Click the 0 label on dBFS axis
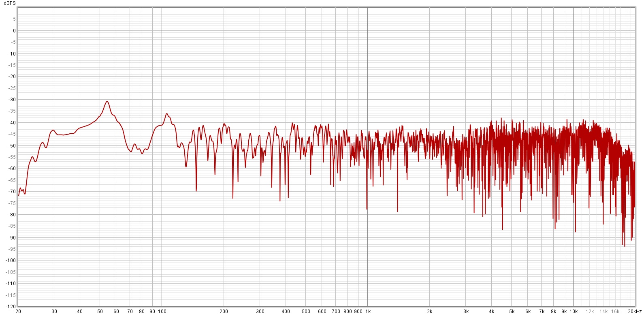Image resolution: width=644 pixels, height=316 pixels. pos(14,31)
